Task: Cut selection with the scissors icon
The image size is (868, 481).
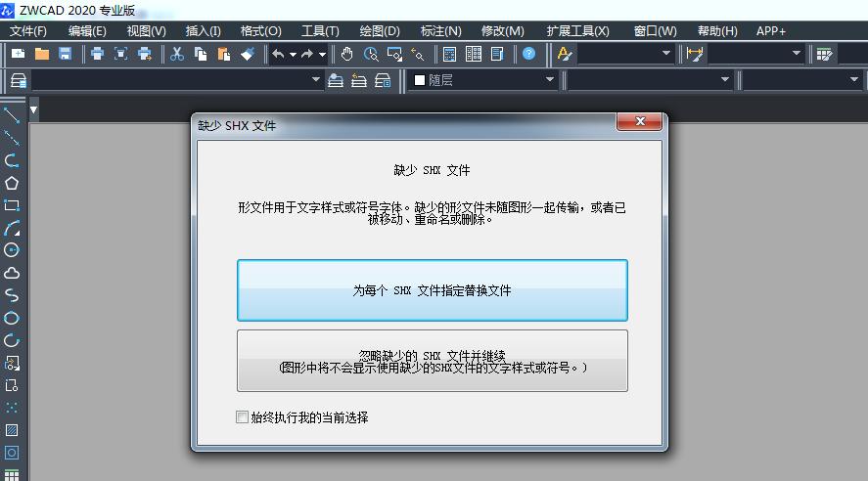Action: click(x=177, y=54)
